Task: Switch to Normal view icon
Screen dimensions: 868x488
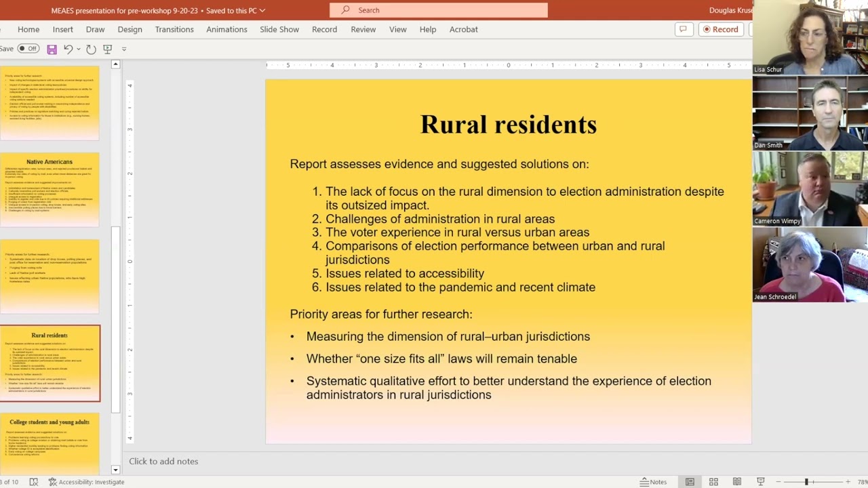Action: pyautogui.click(x=690, y=482)
